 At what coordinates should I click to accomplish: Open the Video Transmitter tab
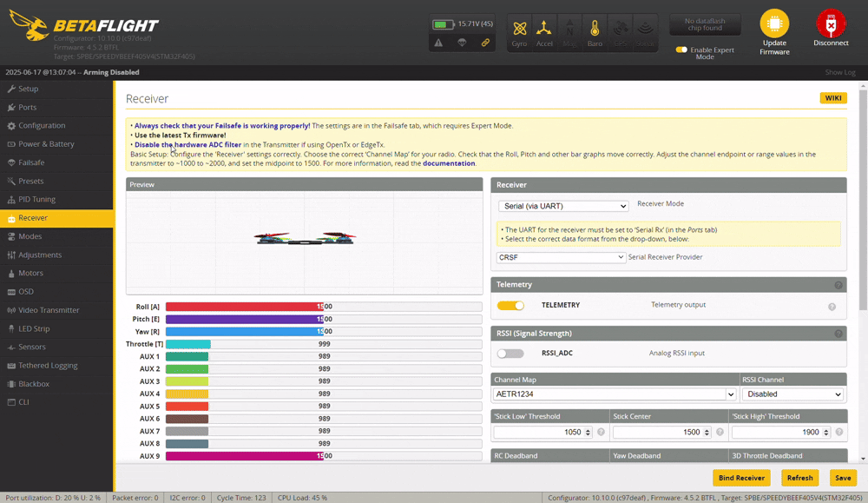coord(56,310)
